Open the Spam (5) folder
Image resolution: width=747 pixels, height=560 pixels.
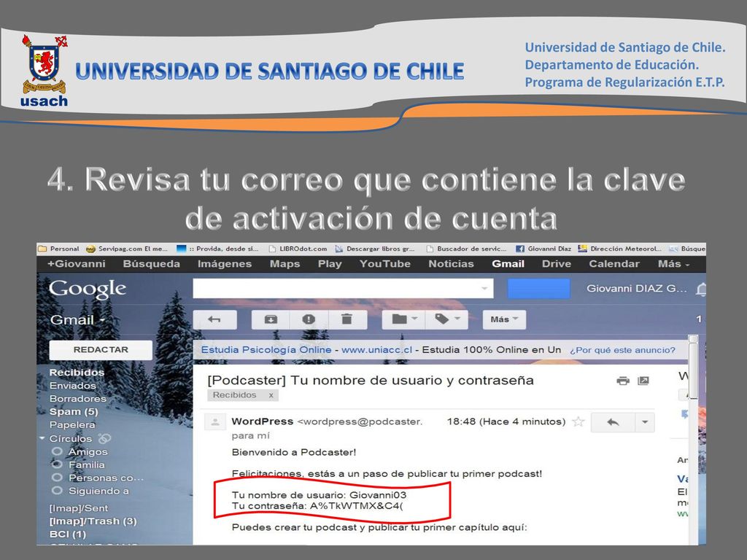pos(74,412)
